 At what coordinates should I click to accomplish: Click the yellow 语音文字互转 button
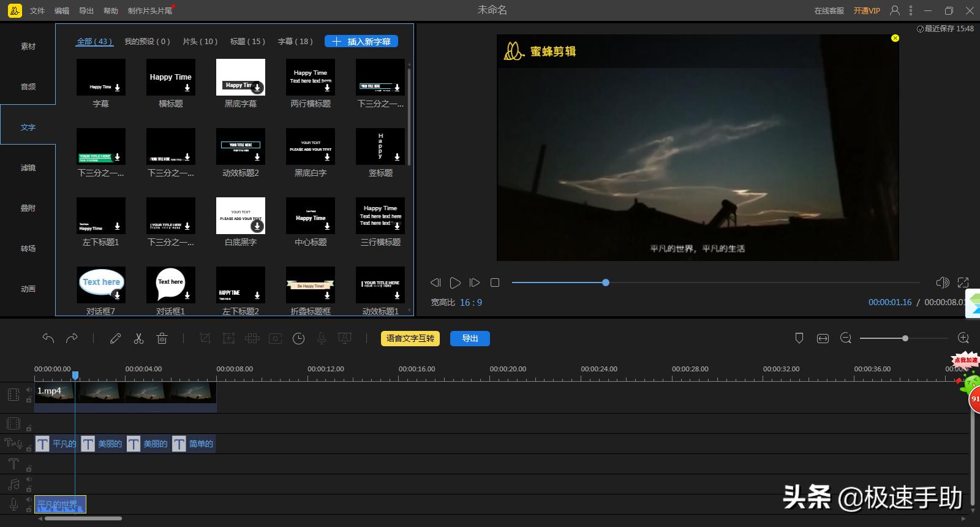pos(410,338)
